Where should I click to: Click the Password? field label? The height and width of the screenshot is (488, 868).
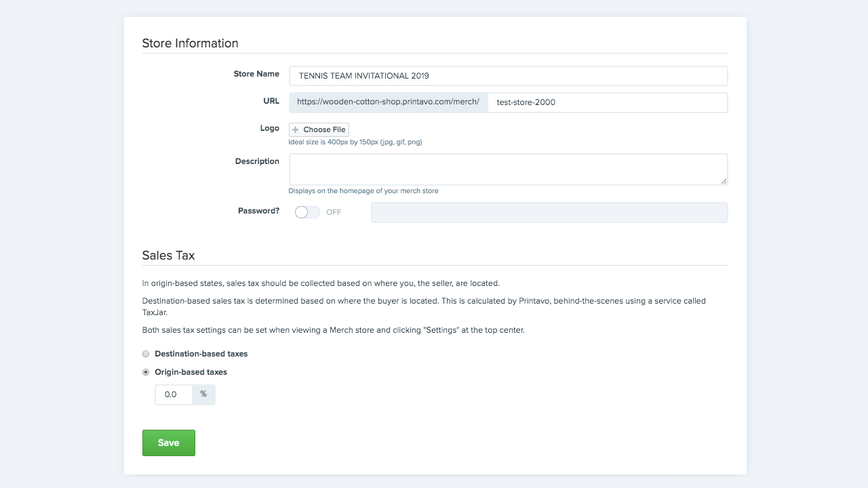pos(258,211)
